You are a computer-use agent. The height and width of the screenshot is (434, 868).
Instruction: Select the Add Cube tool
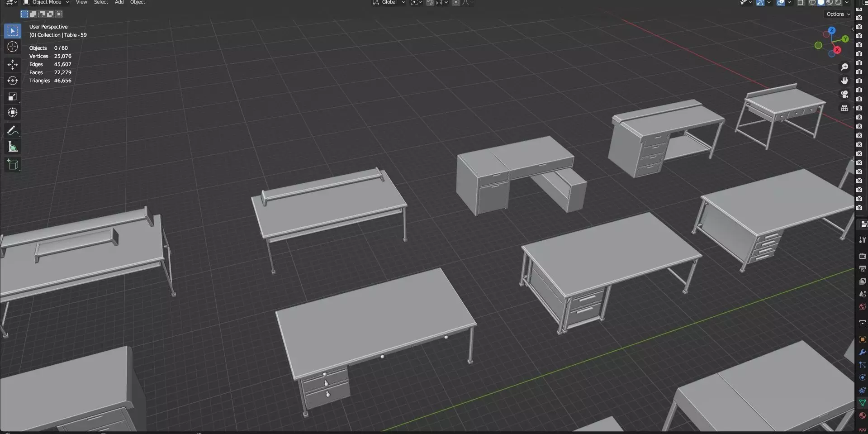coord(13,165)
